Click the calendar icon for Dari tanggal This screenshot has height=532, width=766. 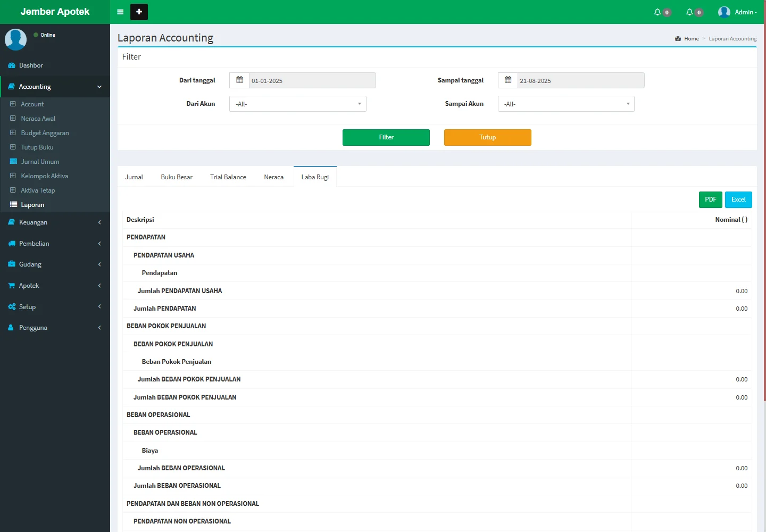coord(239,80)
